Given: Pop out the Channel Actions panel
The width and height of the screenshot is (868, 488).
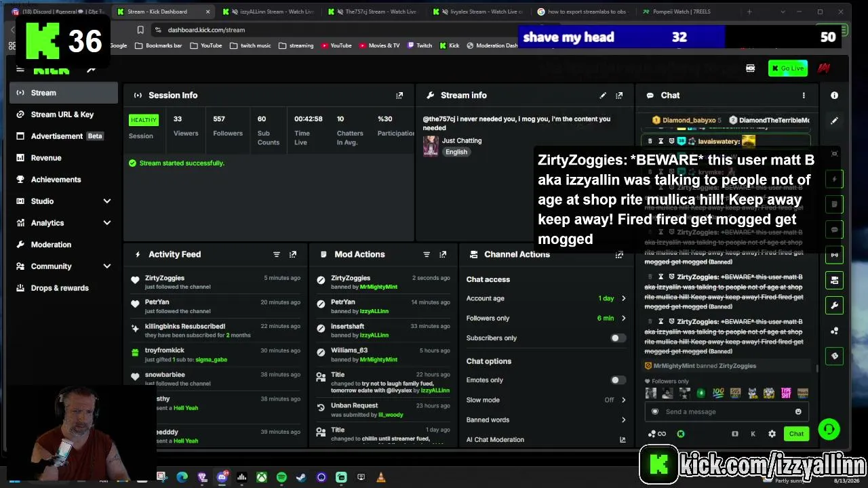Looking at the screenshot, I should (619, 254).
